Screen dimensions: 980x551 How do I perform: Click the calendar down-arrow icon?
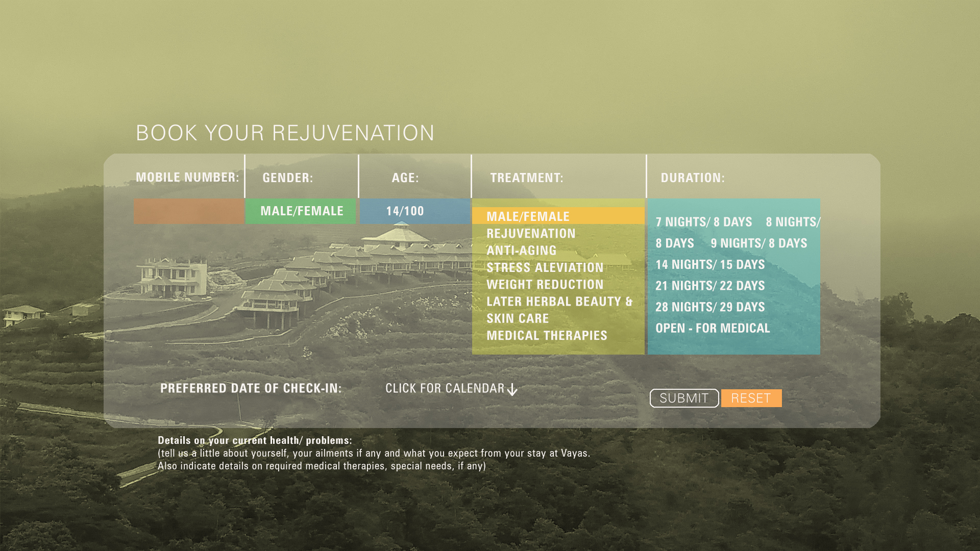(x=512, y=390)
